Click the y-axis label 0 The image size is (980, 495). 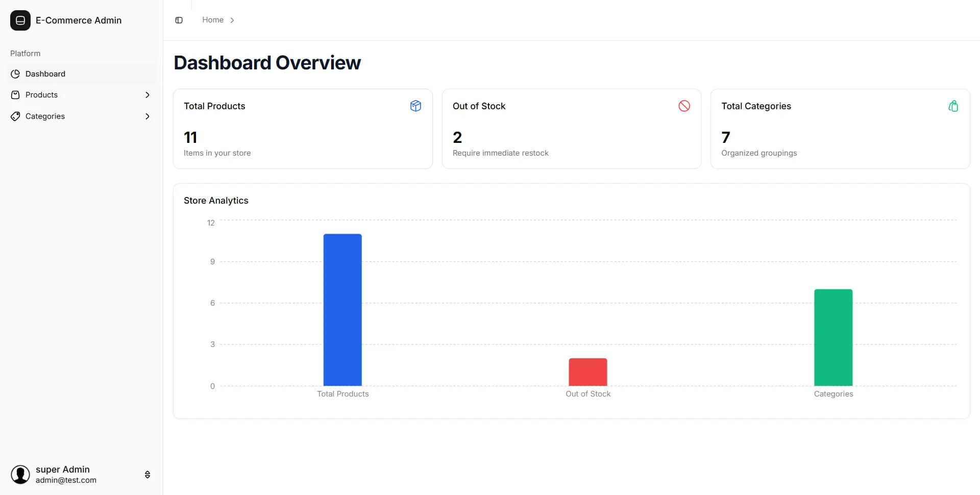click(x=212, y=386)
